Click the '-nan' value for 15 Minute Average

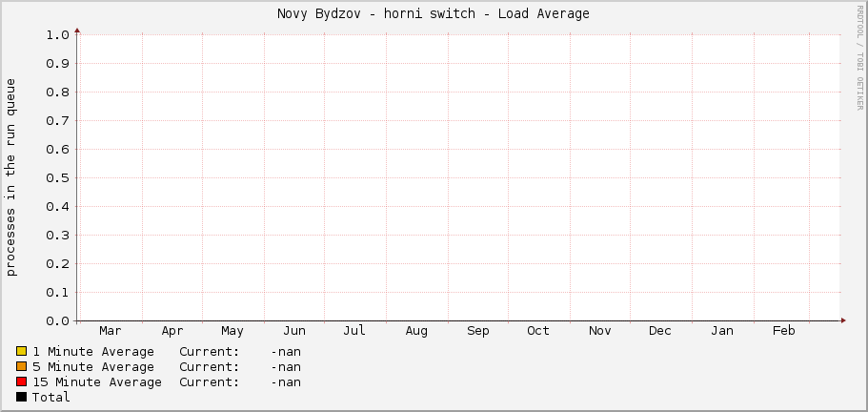click(286, 382)
